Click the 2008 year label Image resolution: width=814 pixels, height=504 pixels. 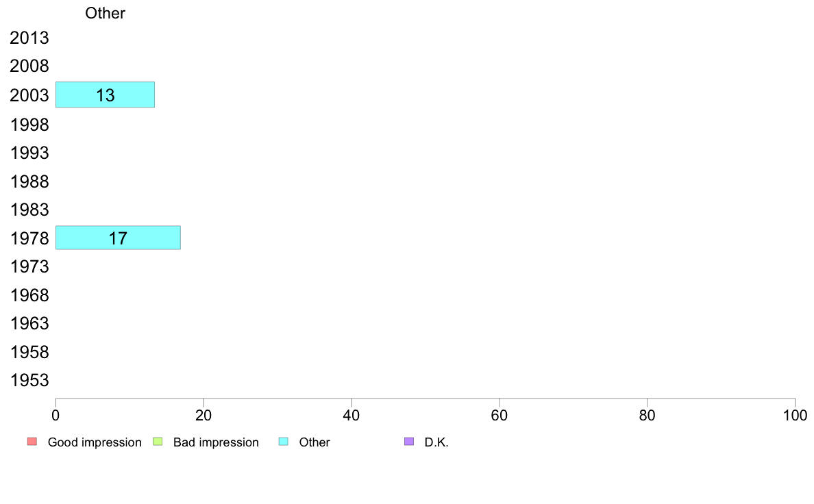(29, 66)
